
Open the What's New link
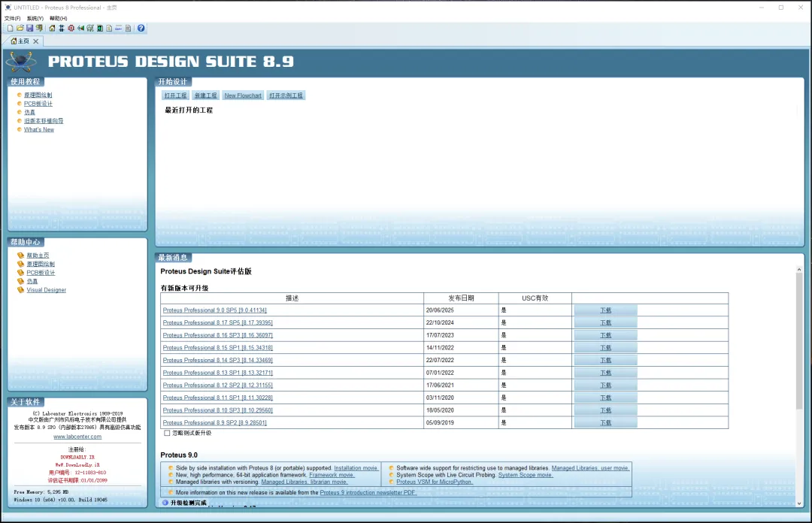coord(39,129)
